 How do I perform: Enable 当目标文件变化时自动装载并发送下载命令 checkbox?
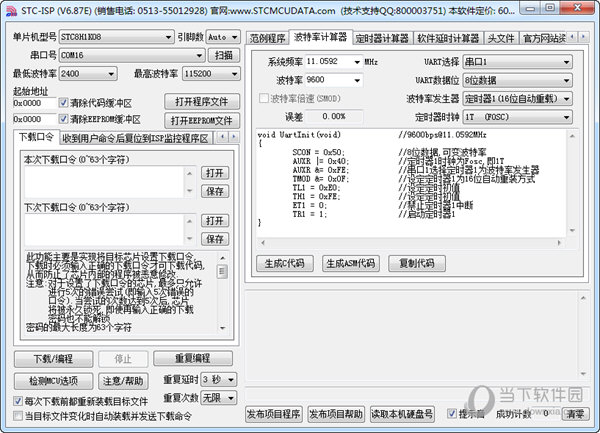coord(18,416)
